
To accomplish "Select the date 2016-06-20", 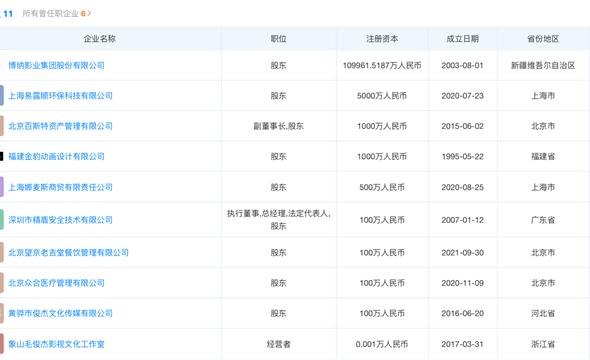I will [x=462, y=313].
